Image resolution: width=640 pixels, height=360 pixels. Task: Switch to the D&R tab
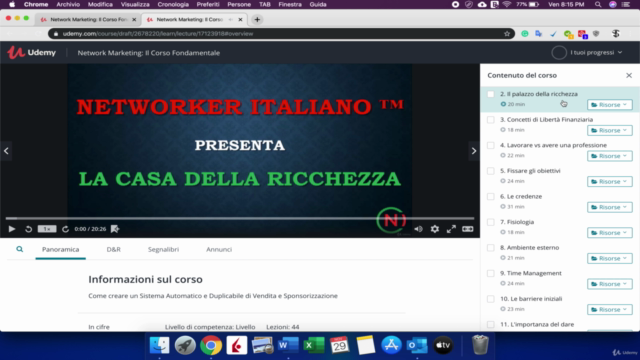(x=113, y=249)
